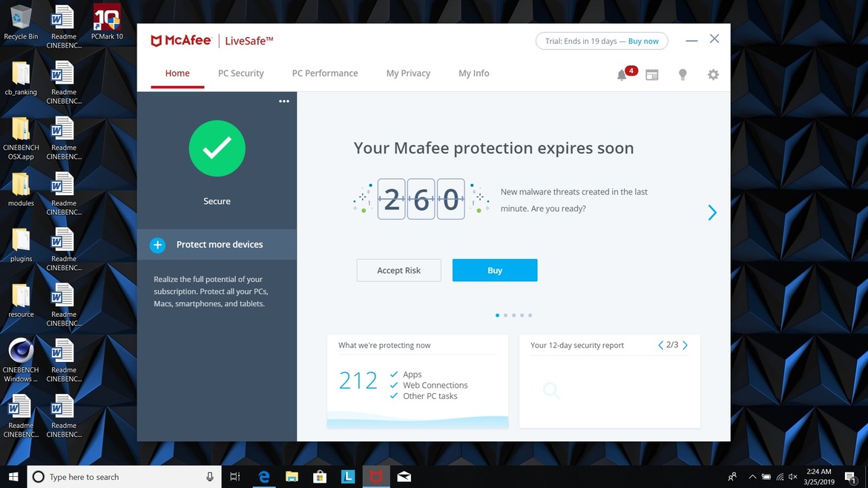The width and height of the screenshot is (868, 488).
Task: Open the McAfee calendar news icon
Action: 652,75
